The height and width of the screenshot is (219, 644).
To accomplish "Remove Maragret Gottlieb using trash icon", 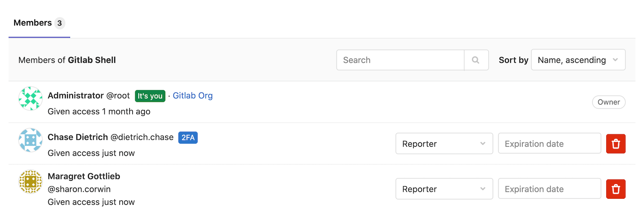I will (616, 189).
